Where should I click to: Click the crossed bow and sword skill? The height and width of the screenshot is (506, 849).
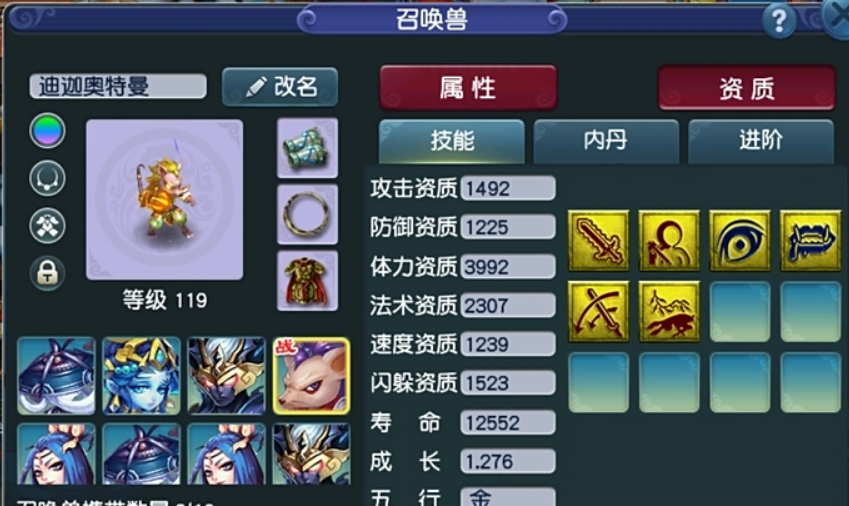598,311
